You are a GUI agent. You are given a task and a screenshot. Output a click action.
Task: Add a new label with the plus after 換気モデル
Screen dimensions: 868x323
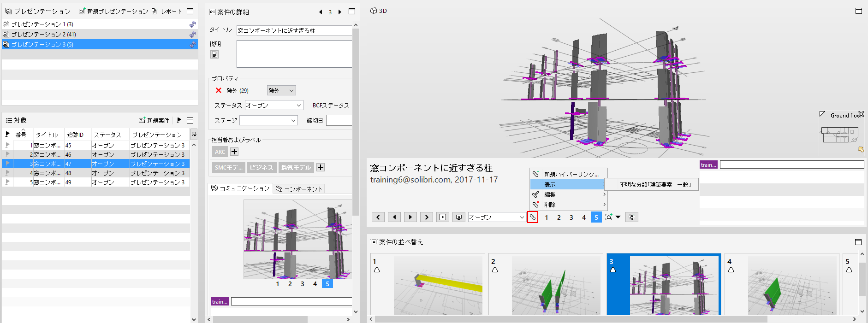coord(321,167)
